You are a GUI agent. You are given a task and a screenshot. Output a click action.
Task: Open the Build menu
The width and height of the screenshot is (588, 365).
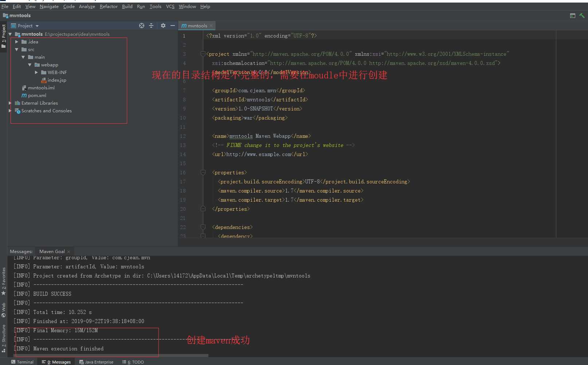[127, 7]
